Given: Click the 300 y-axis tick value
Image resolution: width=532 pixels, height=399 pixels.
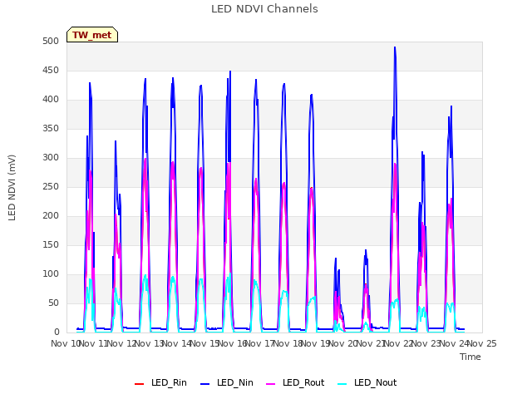Looking at the screenshot, I should point(51,157).
